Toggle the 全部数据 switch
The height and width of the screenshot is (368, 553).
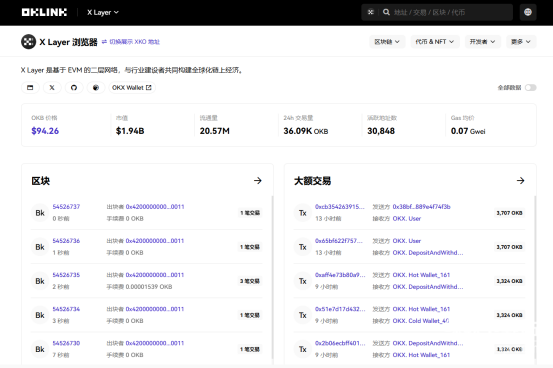[x=530, y=88]
